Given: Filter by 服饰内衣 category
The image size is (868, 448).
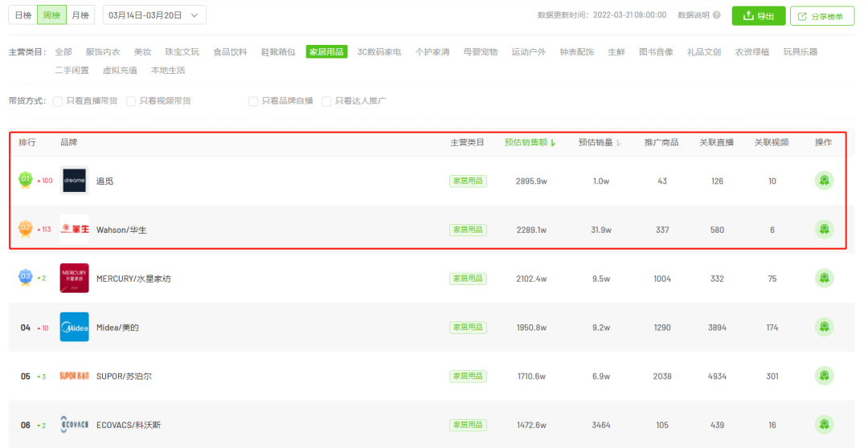Looking at the screenshot, I should 102,52.
